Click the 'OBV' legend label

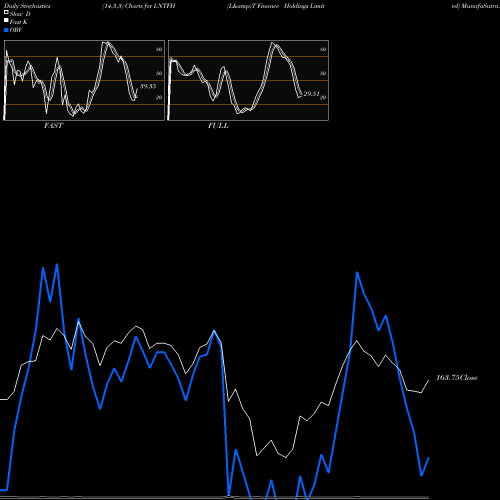[x=16, y=30]
